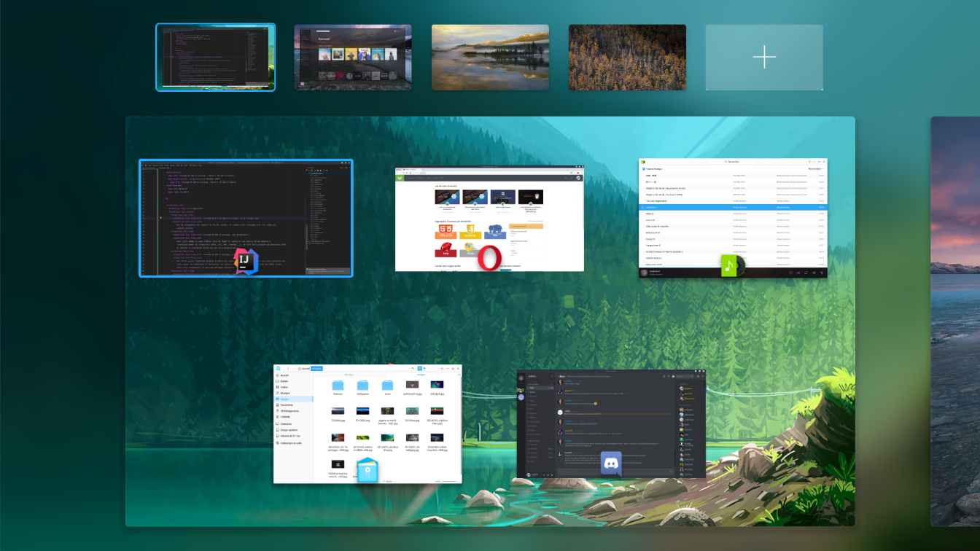980x551 pixels.
Task: Click the green site logo in Opera page header
Action: tap(400, 178)
